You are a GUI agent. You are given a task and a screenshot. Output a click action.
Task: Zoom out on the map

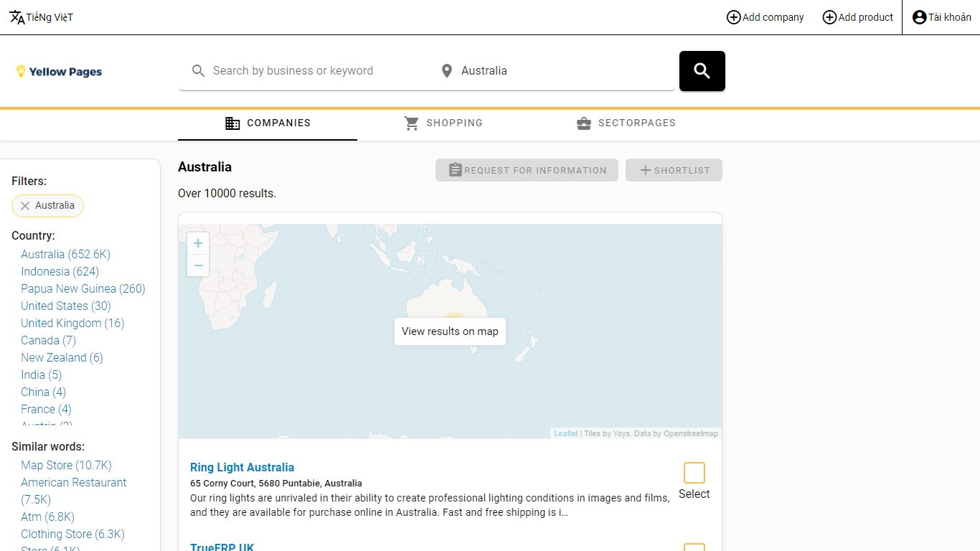click(x=198, y=265)
